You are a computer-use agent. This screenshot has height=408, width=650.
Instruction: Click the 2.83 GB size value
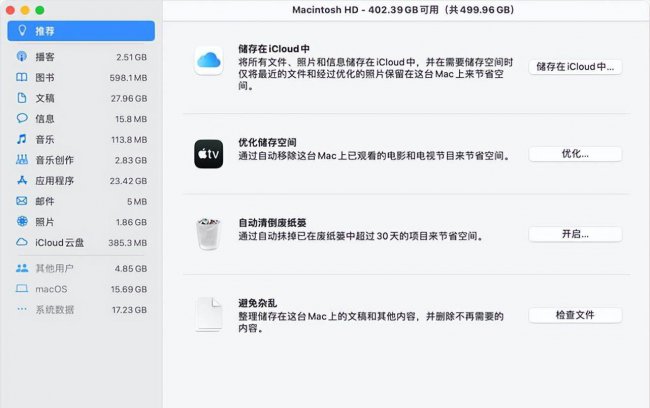point(131,160)
